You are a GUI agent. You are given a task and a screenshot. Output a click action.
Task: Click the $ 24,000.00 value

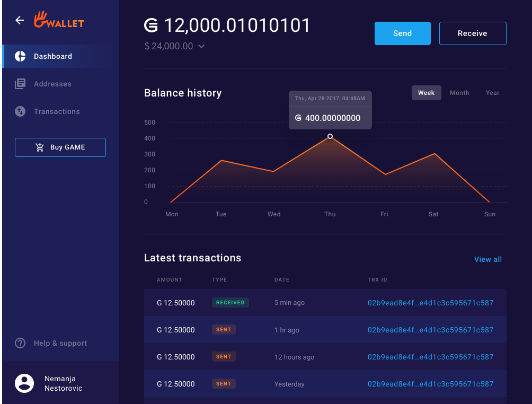(169, 46)
